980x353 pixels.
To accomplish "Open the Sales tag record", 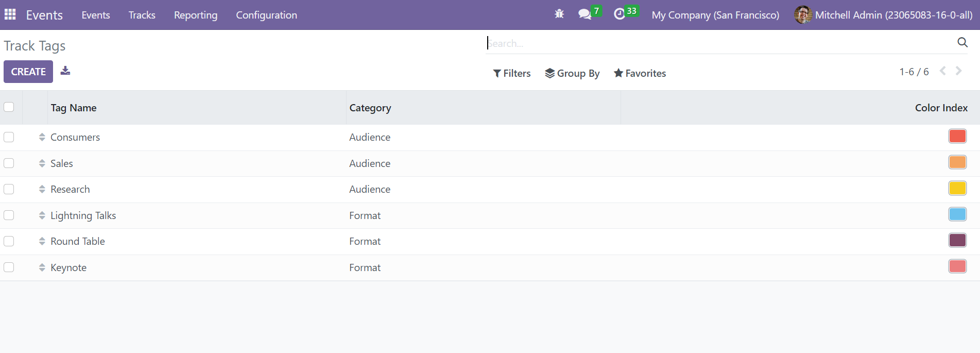I will (x=62, y=163).
